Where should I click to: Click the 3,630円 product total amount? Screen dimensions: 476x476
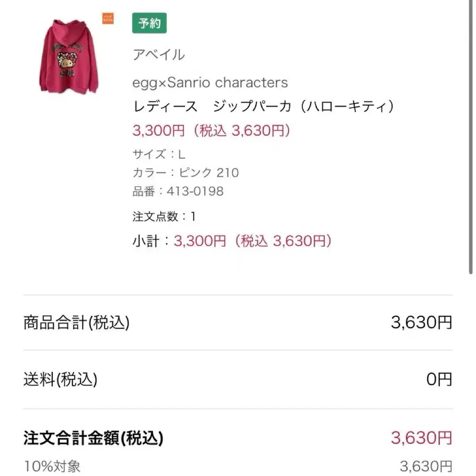click(422, 323)
